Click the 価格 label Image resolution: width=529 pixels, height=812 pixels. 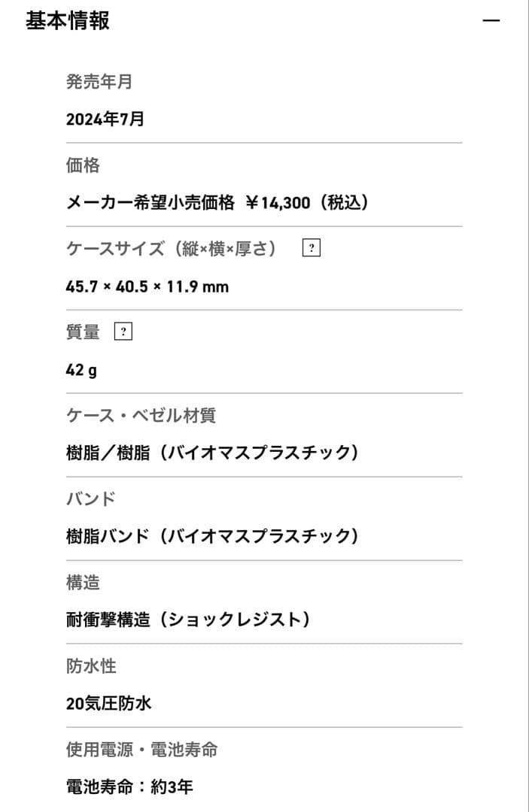pyautogui.click(x=83, y=165)
